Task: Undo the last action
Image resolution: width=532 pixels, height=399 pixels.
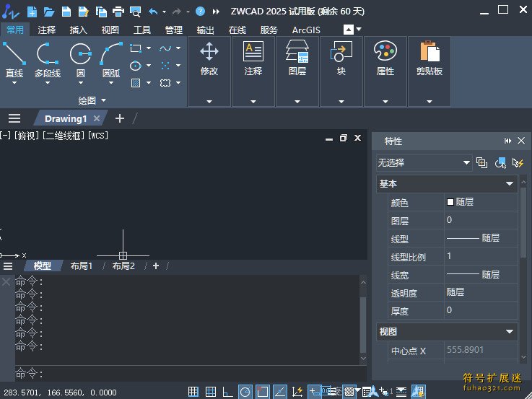Action: tap(153, 12)
